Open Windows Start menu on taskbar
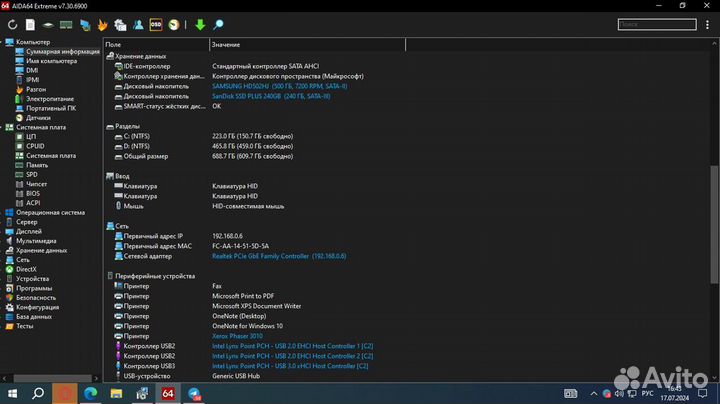Screen dimensions: 720x404 pyautogui.click(x=11, y=394)
